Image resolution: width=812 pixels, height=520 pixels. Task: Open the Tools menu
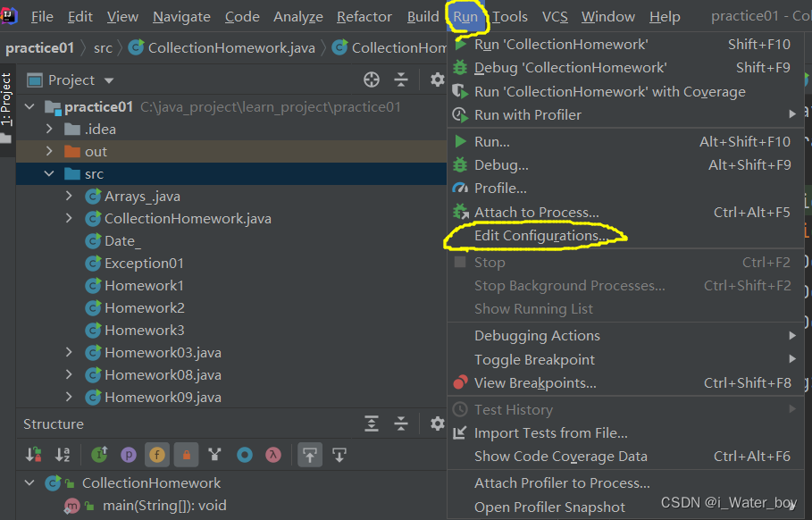(509, 17)
